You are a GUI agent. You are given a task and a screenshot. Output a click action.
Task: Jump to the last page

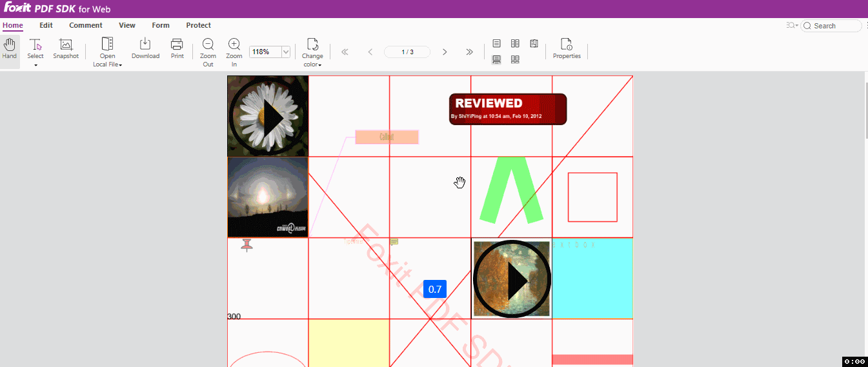[469, 52]
